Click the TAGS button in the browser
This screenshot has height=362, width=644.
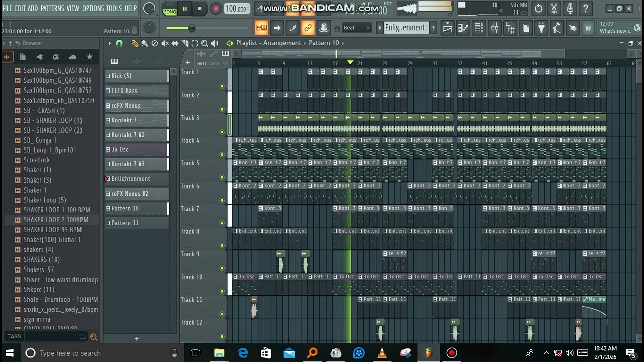(x=14, y=336)
